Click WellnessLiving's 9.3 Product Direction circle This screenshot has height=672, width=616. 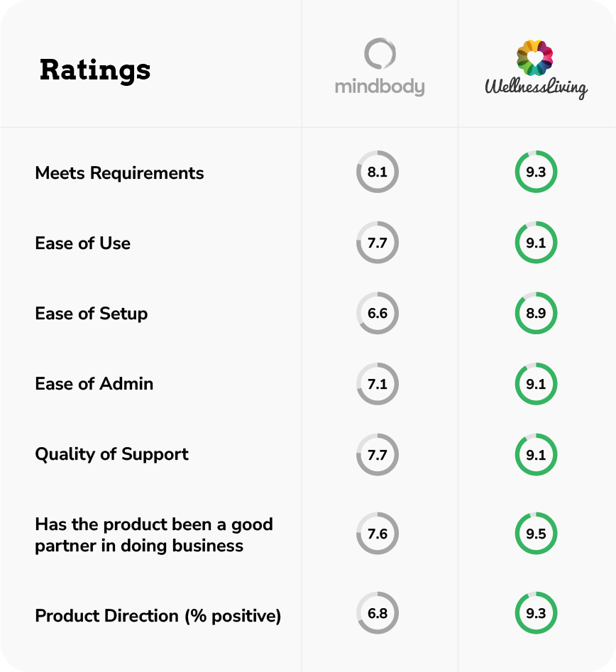(537, 613)
